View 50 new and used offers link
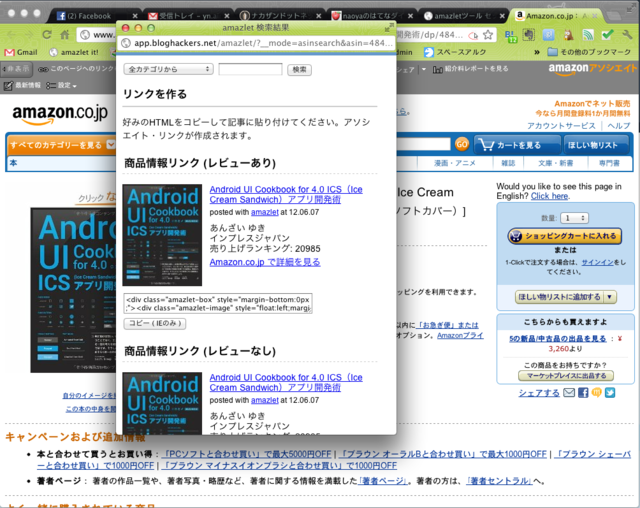Viewport: 640px width, 508px height. 558,339
